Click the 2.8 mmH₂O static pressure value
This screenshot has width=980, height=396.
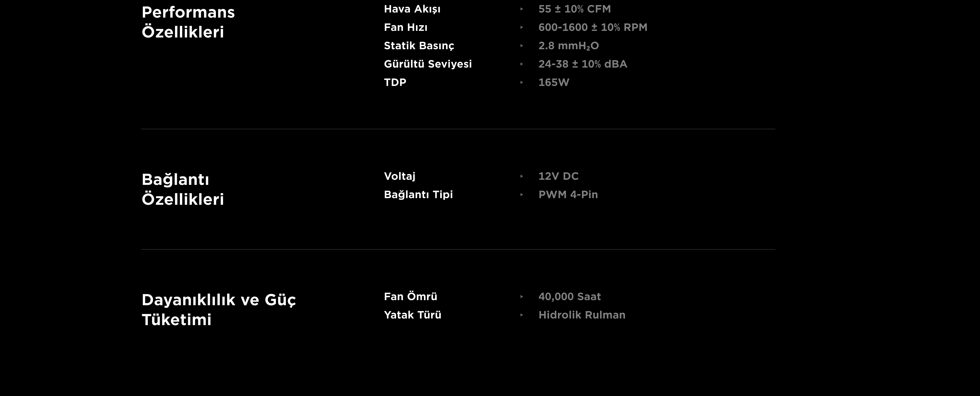568,46
